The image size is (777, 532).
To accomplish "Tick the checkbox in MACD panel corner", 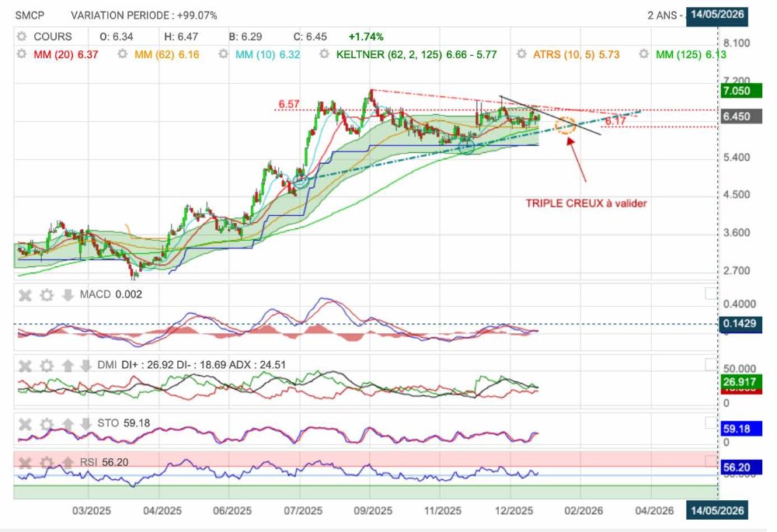I will coord(711,294).
